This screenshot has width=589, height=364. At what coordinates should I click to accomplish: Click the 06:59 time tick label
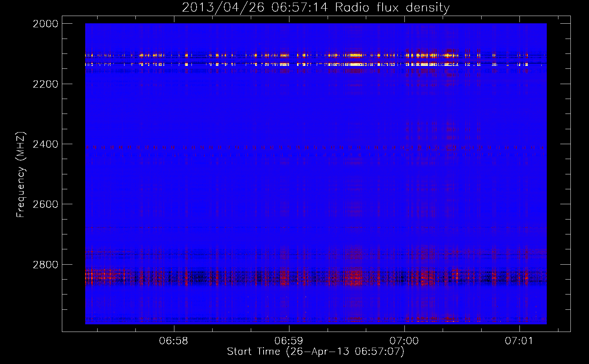tap(289, 341)
